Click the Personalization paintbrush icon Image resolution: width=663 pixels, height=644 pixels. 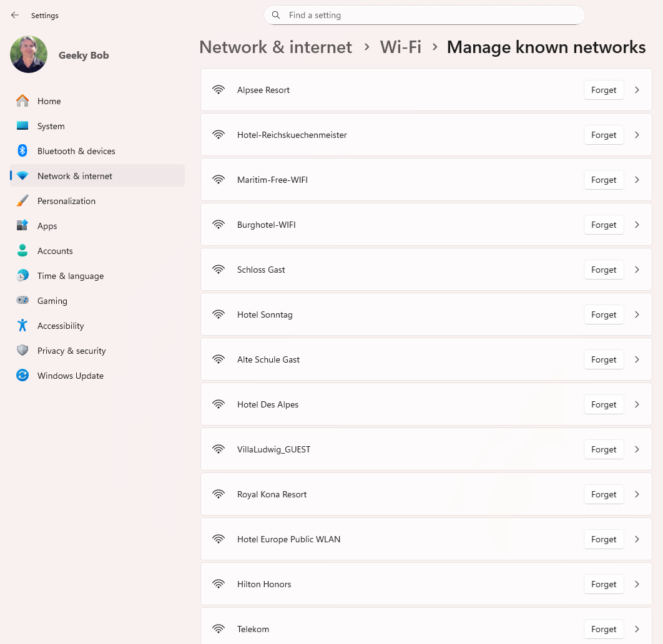point(22,201)
